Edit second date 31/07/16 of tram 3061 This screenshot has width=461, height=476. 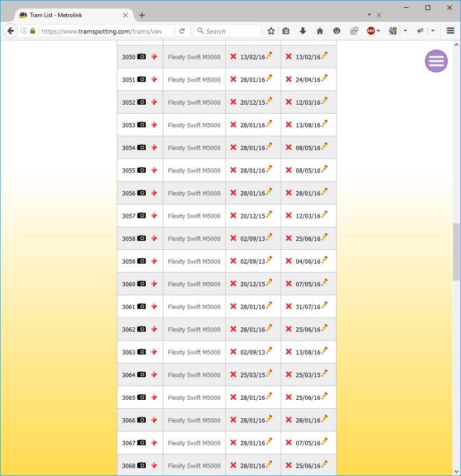coord(324,305)
